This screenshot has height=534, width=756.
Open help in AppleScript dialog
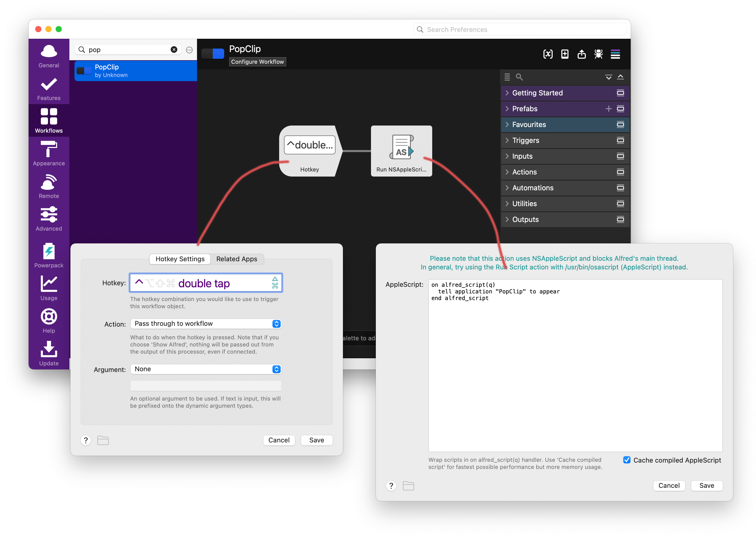click(x=391, y=486)
